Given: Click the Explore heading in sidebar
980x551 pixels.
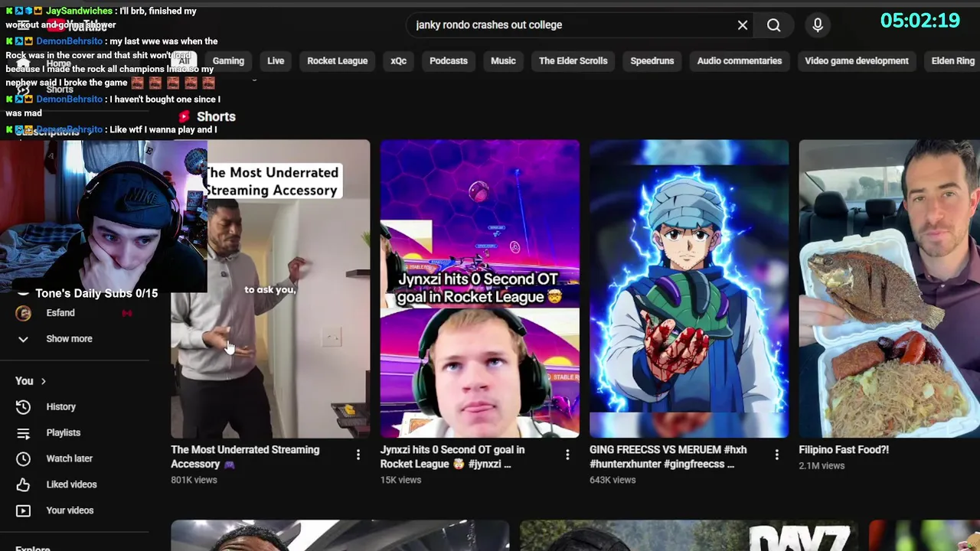Looking at the screenshot, I should coord(33,547).
